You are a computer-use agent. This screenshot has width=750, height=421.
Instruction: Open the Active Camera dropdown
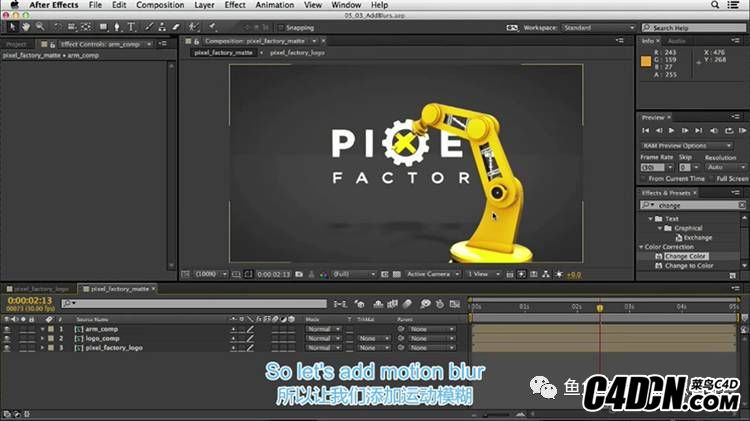click(433, 274)
